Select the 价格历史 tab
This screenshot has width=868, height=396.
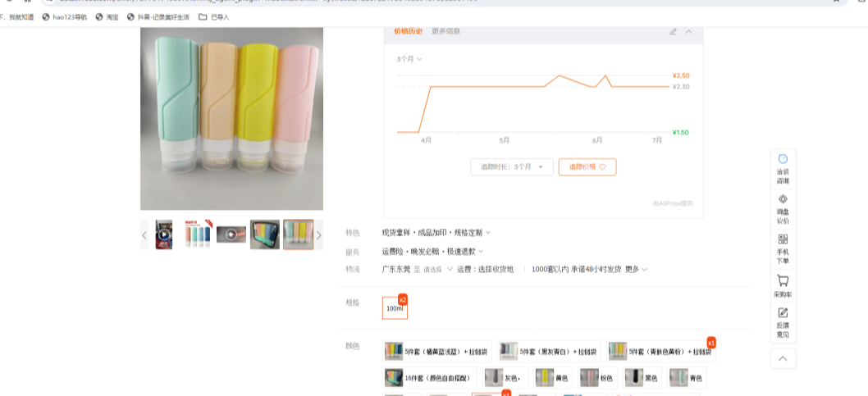(408, 31)
